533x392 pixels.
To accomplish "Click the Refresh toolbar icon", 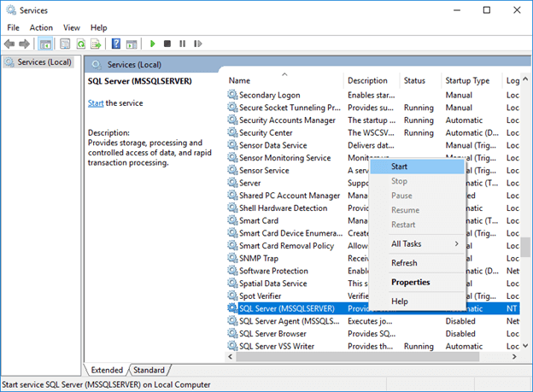I will [x=81, y=44].
